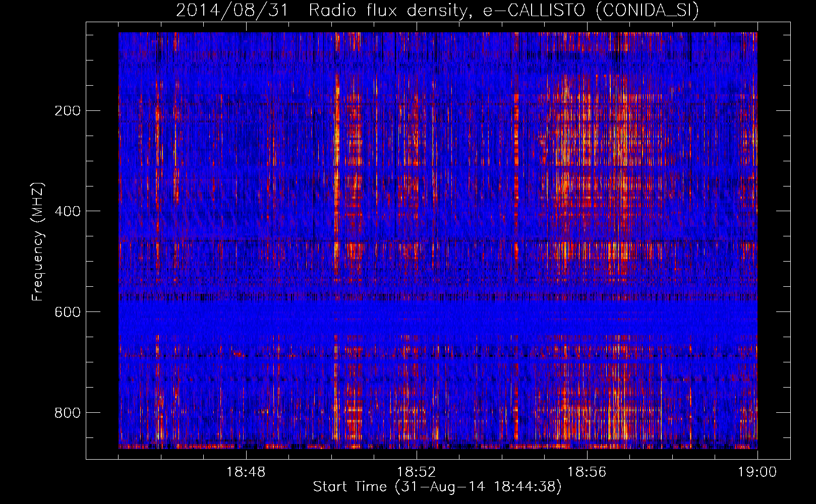Click the '18:56' time tick label
This screenshot has height=504, width=816.
[x=587, y=472]
